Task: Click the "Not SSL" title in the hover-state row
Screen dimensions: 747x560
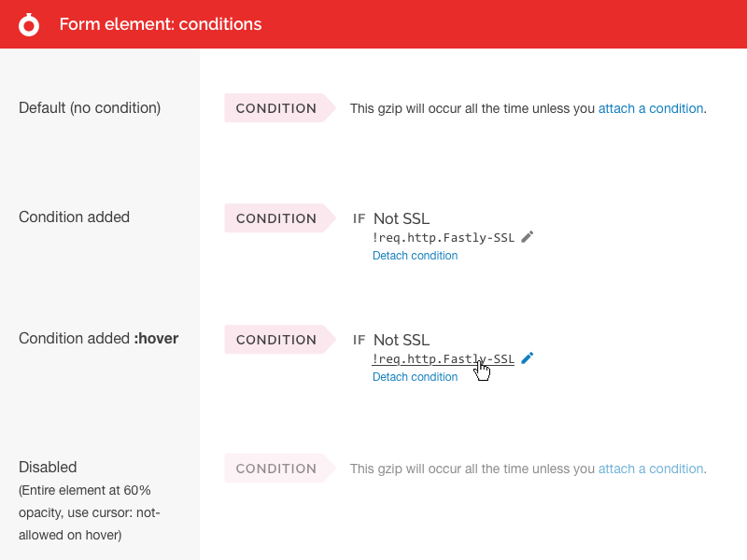Action: (x=402, y=340)
